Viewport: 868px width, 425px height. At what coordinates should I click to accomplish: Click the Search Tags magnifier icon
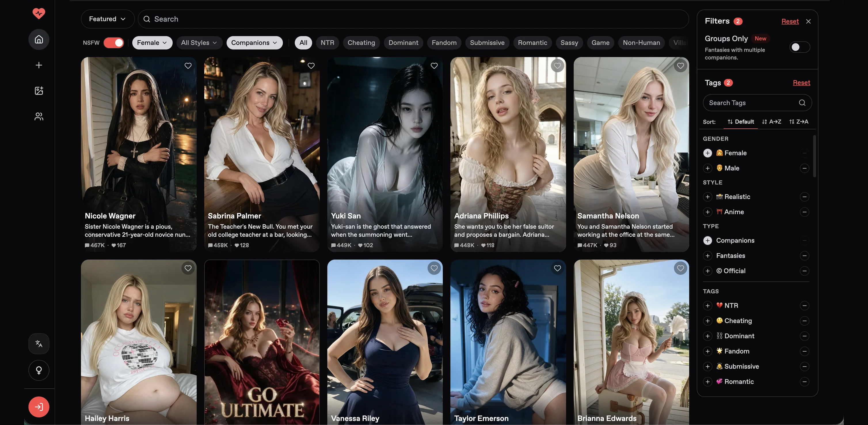pos(802,103)
